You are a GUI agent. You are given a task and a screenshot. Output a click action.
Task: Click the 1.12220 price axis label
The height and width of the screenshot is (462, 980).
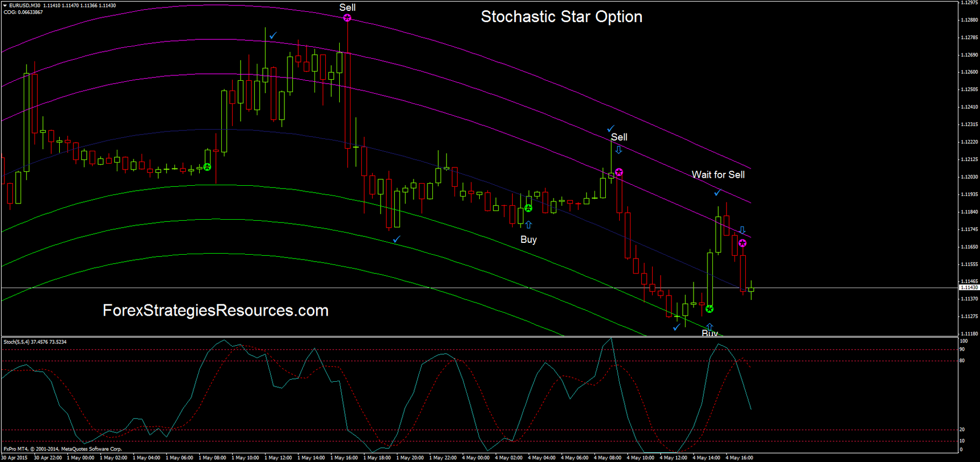pos(969,142)
